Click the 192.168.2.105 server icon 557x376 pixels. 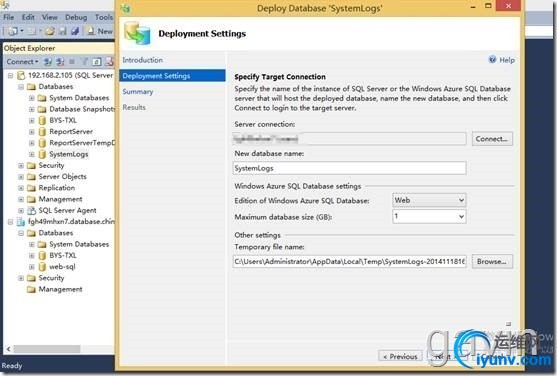coord(21,75)
